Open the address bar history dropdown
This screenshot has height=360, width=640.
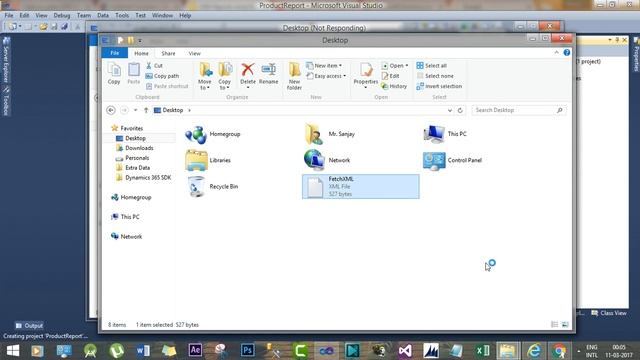point(449,110)
